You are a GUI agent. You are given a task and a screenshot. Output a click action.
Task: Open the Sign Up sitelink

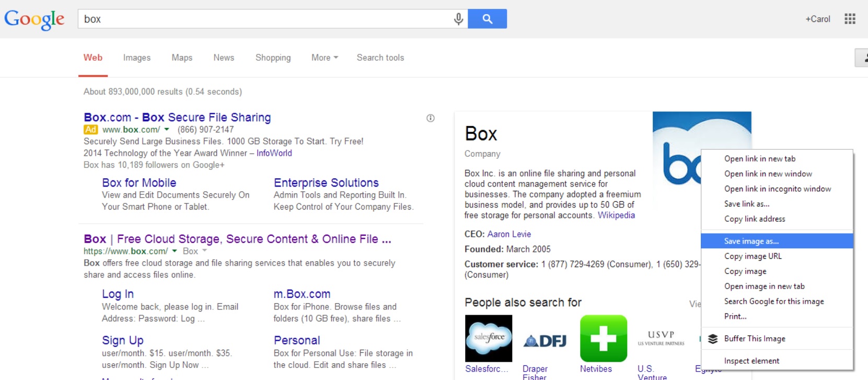coord(123,341)
